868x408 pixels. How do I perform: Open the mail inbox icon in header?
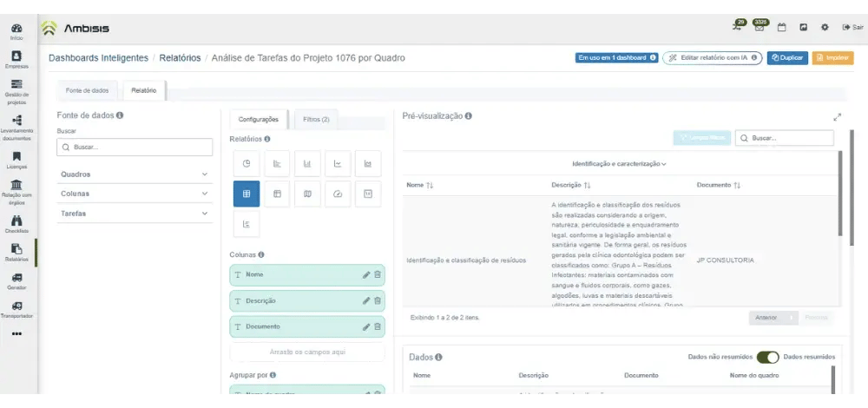pos(759,28)
